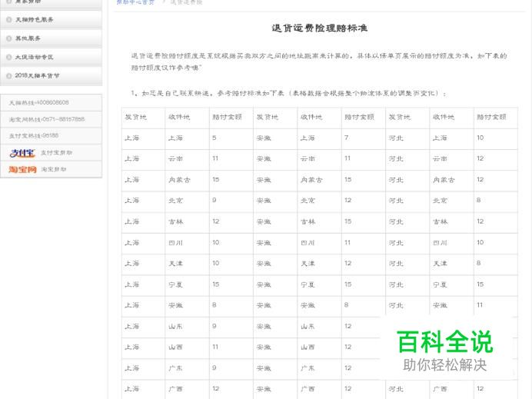Click the 退货运费险理赔标准 page heading
Viewport: 532px width, 399px height.
[x=319, y=28]
